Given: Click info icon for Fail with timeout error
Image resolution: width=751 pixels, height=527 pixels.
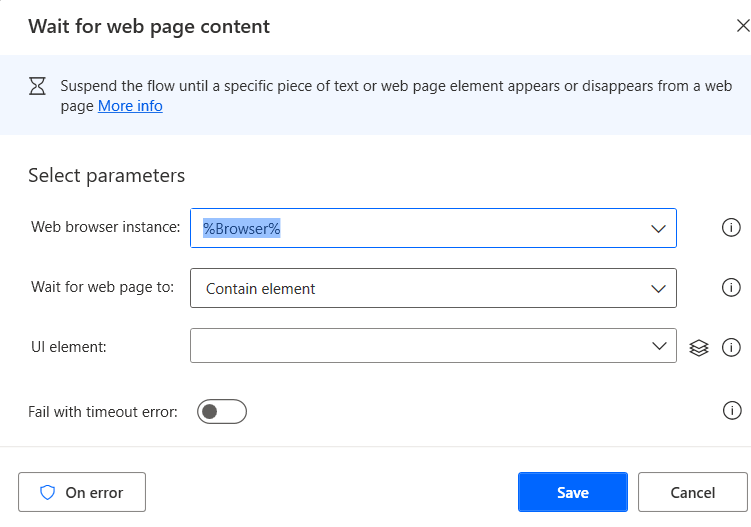Looking at the screenshot, I should coord(731,411).
